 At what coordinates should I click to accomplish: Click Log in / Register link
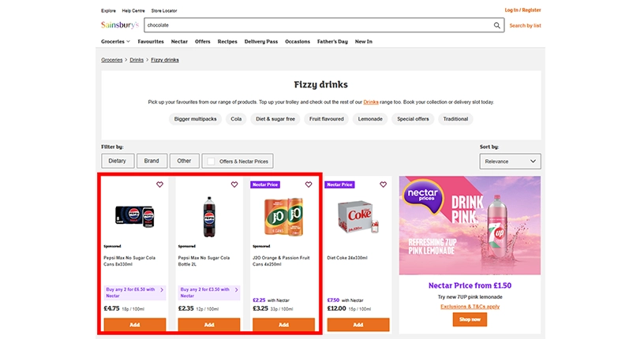522,10
